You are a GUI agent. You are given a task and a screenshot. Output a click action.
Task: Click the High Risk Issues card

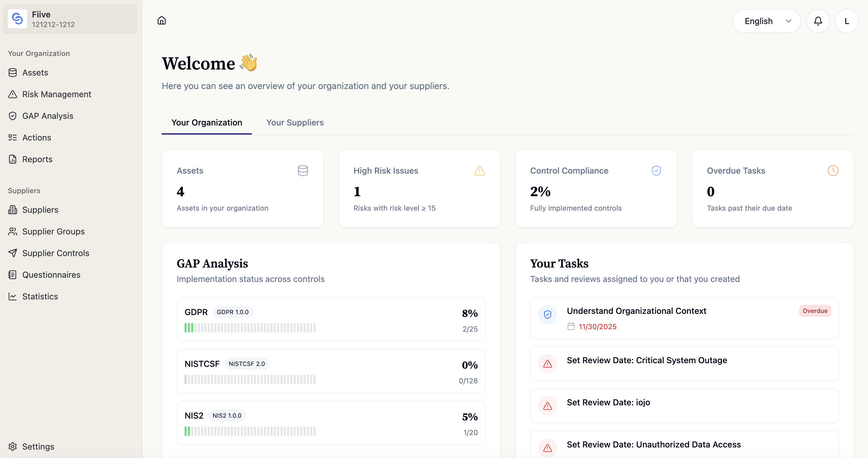419,189
